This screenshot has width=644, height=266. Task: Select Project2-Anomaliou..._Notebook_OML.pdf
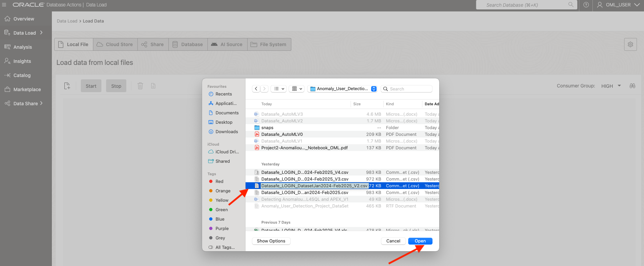pos(342,148)
